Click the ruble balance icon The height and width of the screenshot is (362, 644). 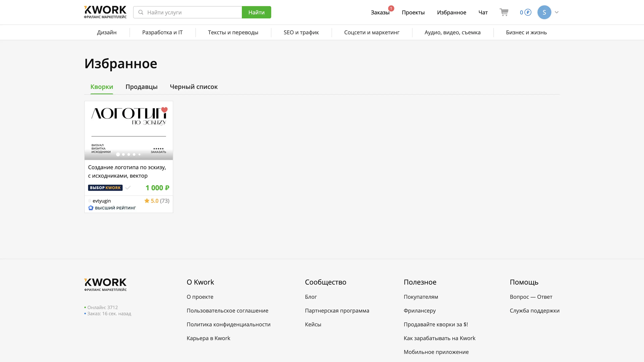click(x=528, y=12)
